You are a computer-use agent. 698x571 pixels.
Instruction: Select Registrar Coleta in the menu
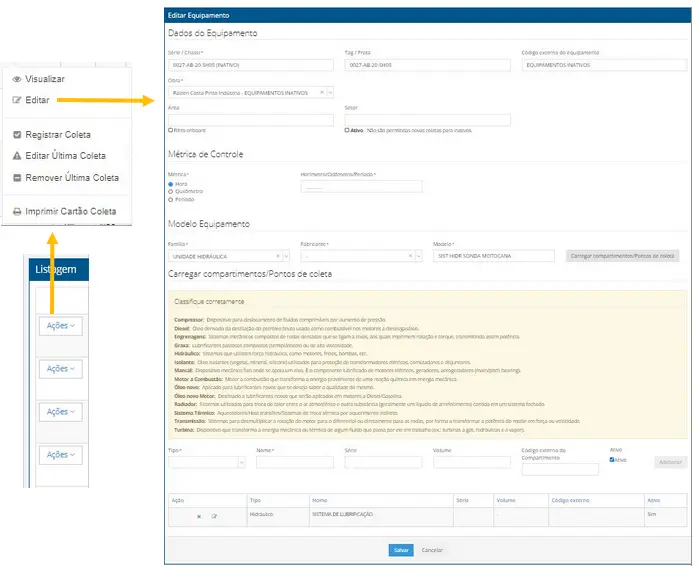[x=58, y=135]
